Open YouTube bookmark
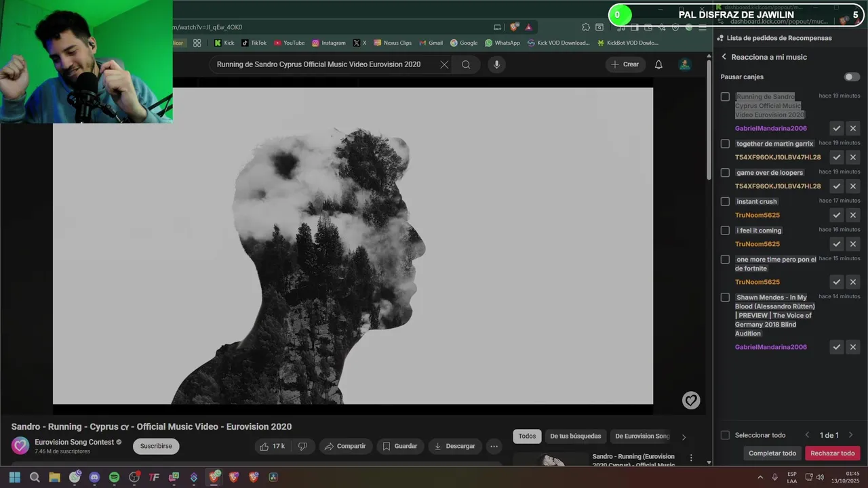 point(289,43)
